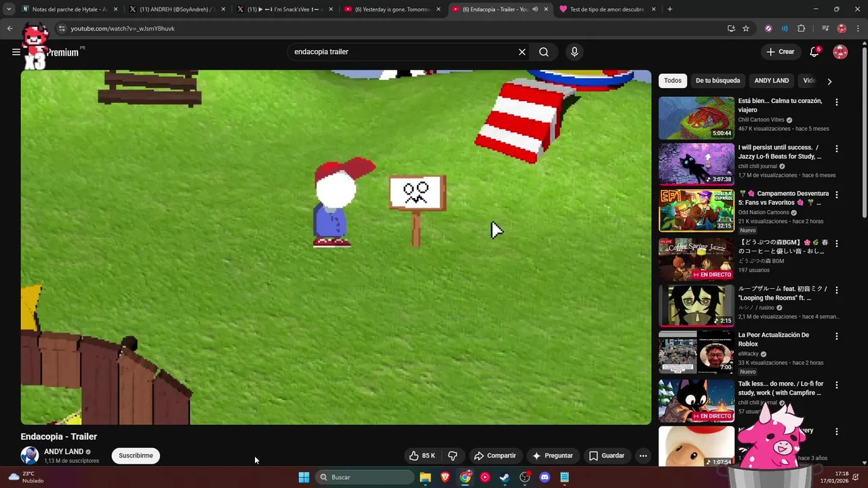Open Steam from the taskbar

click(505, 477)
